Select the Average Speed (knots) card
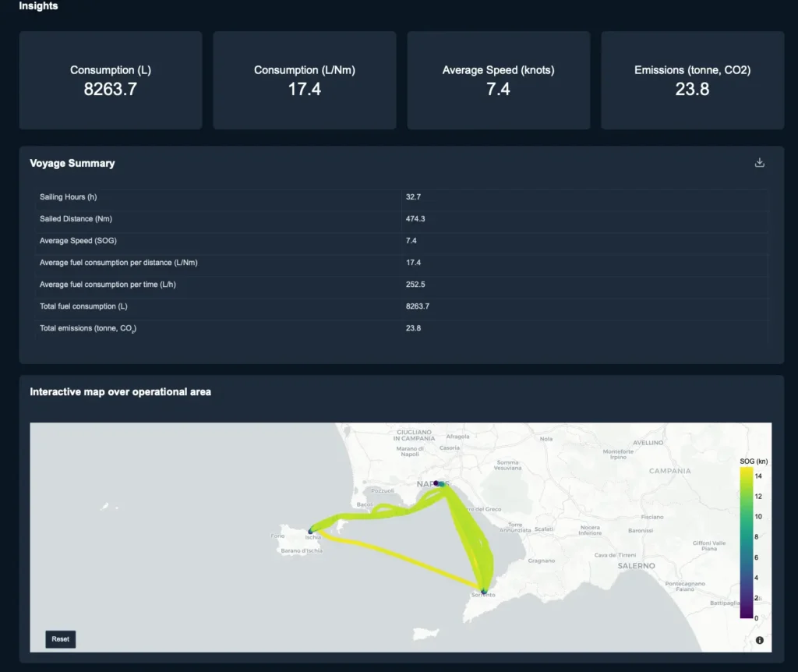 tap(498, 80)
